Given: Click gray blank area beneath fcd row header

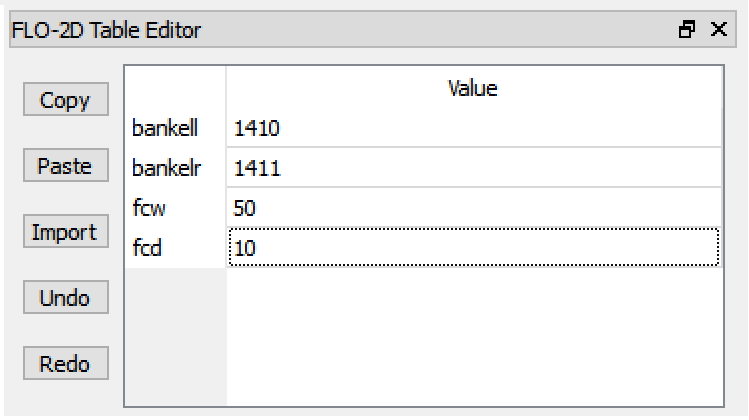Looking at the screenshot, I should pos(175,335).
